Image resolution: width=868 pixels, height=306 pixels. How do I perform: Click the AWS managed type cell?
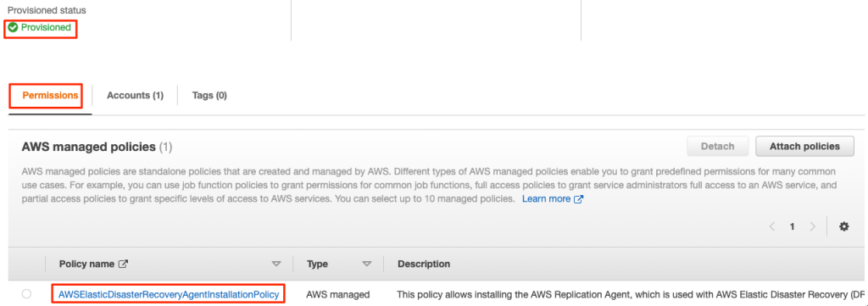coord(337,294)
